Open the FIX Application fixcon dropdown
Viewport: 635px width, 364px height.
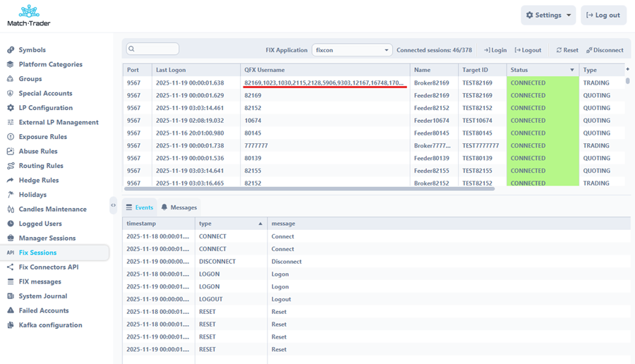351,50
